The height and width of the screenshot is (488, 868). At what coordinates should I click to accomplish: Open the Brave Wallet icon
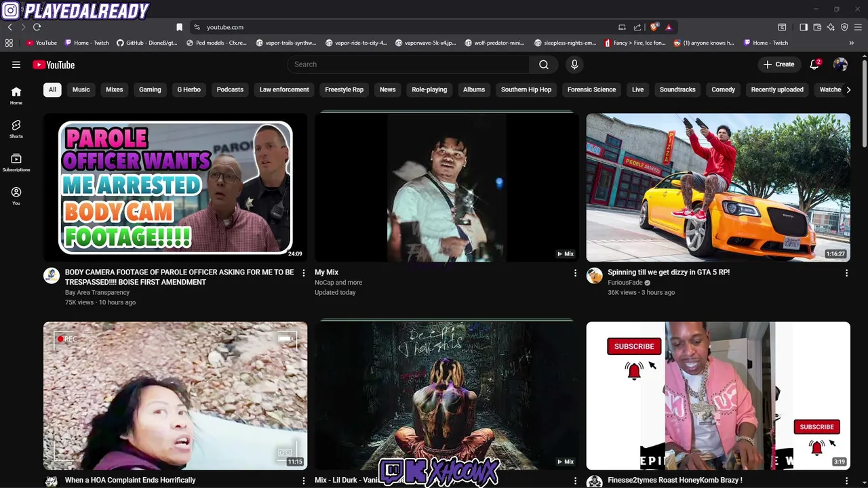[x=817, y=27]
